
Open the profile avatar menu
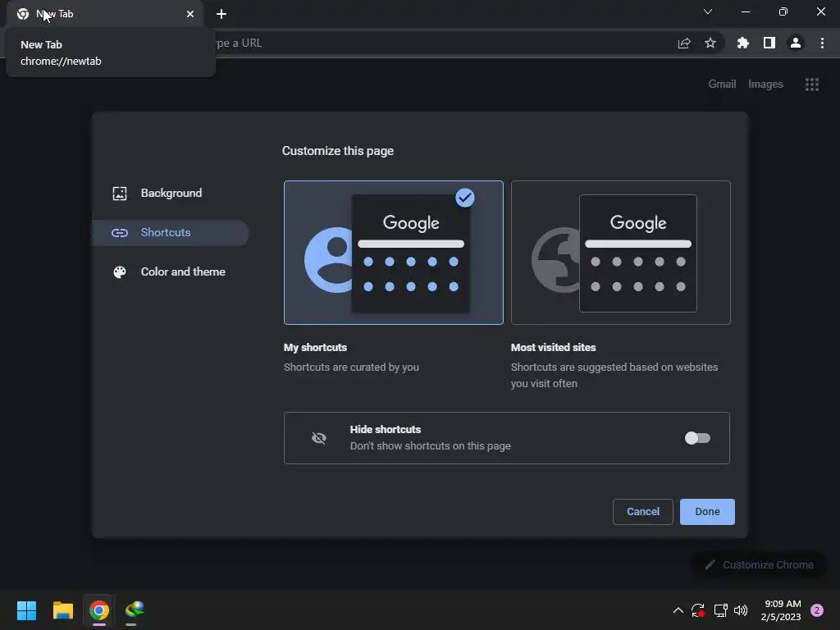[x=795, y=43]
